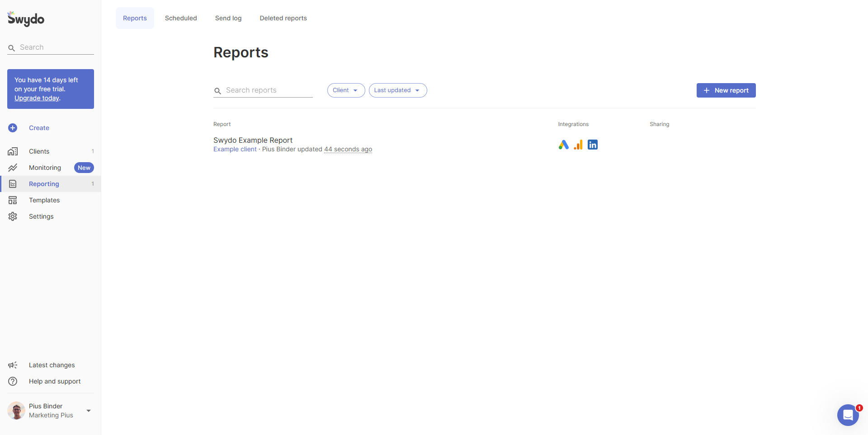Click Pius Binder's avatar photo
Viewport: 868px width, 435px height.
[x=16, y=411]
